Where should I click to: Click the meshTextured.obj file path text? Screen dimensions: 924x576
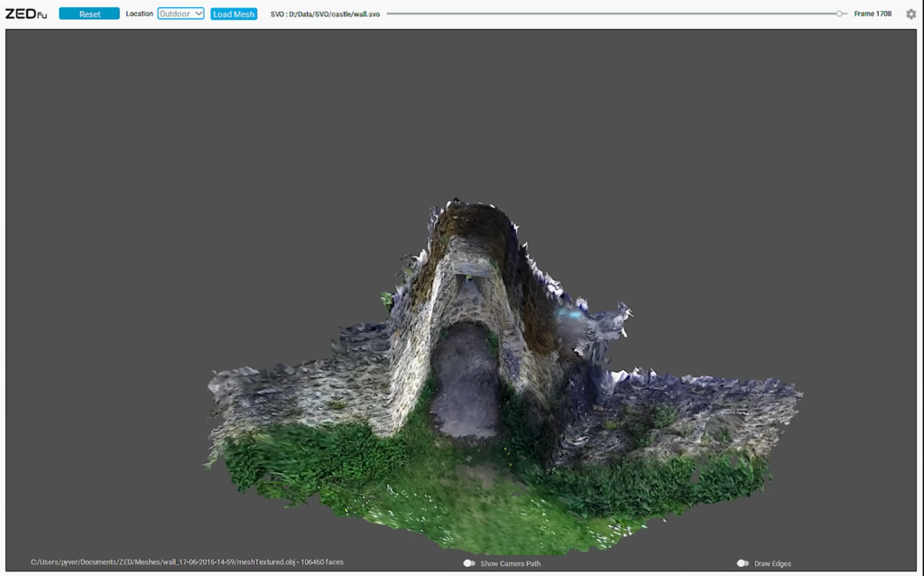[x=187, y=562]
